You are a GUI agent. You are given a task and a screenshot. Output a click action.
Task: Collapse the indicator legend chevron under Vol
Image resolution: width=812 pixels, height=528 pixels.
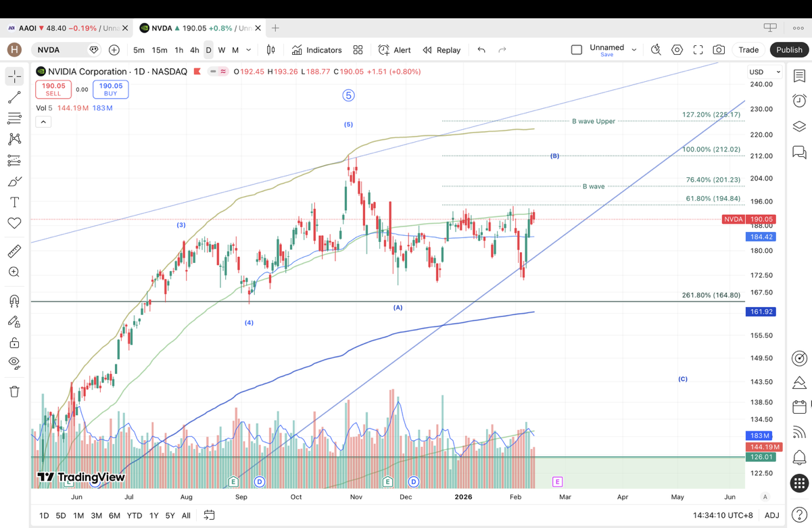point(43,122)
